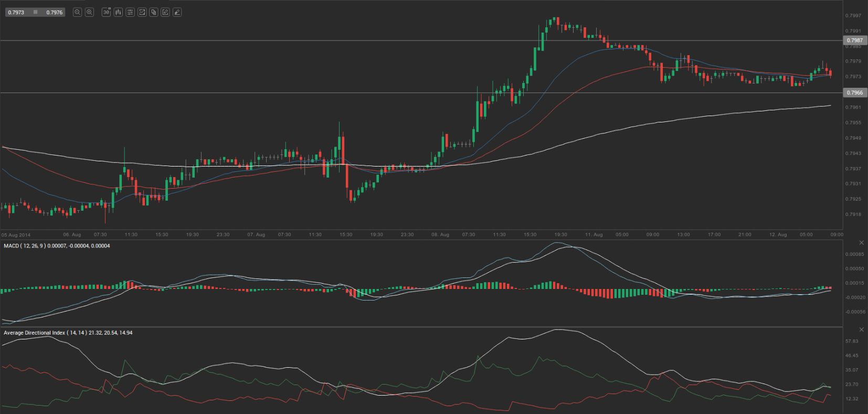The width and height of the screenshot is (868, 414).
Task: Click the 0.7976 ask price button
Action: [54, 12]
